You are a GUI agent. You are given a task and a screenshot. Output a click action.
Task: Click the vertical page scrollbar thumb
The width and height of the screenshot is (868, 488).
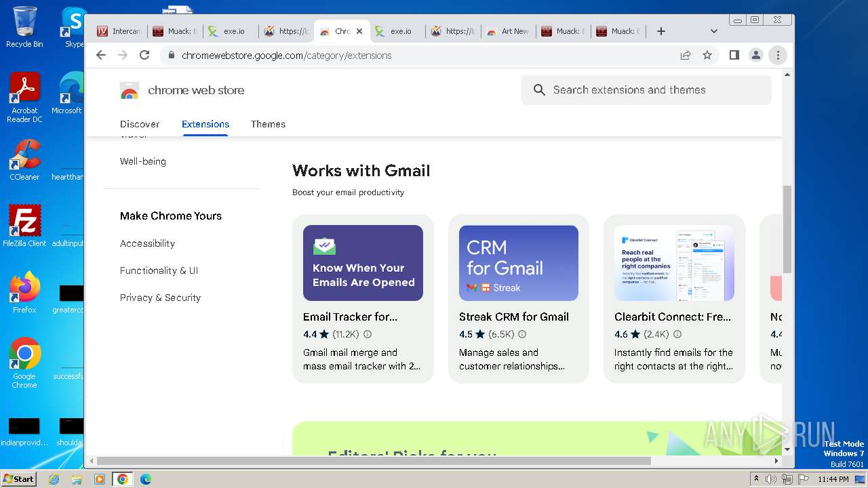[787, 229]
